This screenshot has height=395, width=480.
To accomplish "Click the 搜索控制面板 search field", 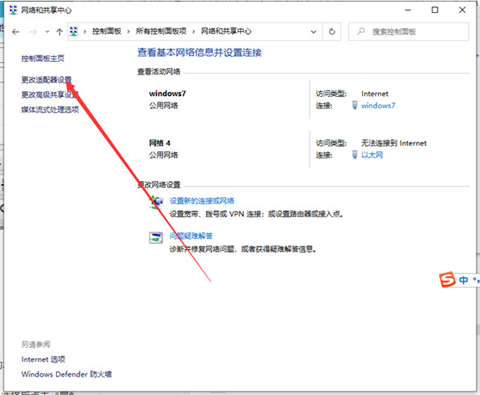I will pos(408,32).
